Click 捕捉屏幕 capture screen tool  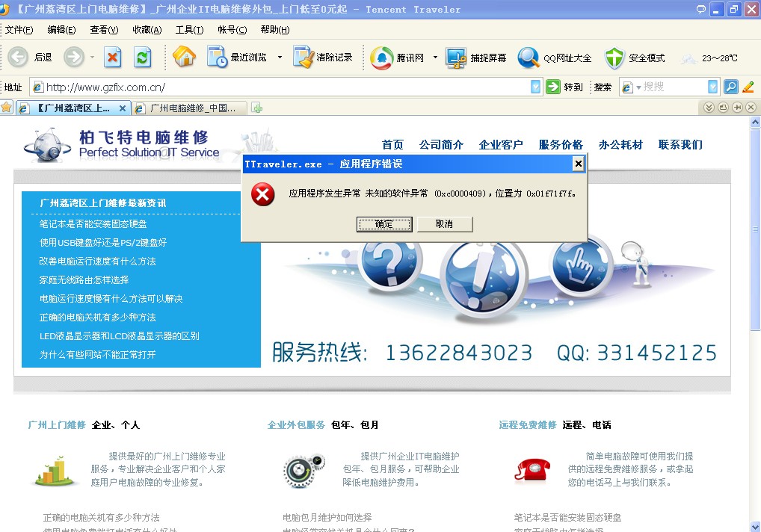click(x=475, y=58)
